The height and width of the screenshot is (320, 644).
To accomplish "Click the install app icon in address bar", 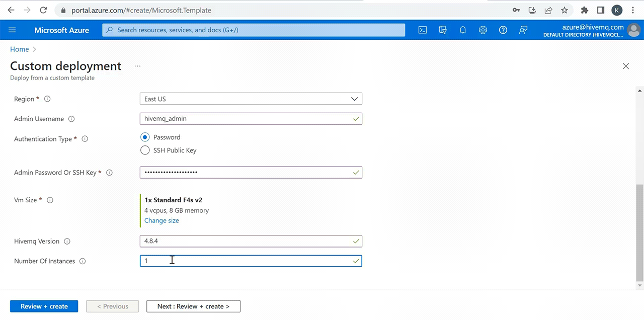I will tap(532, 10).
